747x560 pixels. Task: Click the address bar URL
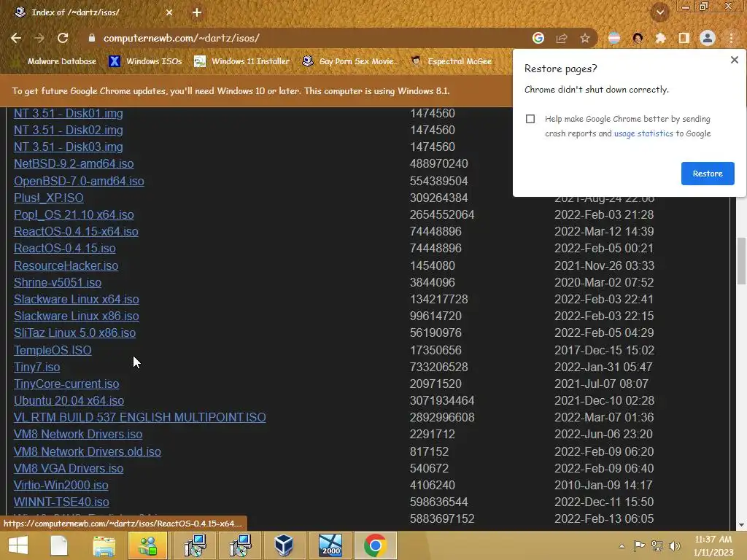tap(181, 38)
